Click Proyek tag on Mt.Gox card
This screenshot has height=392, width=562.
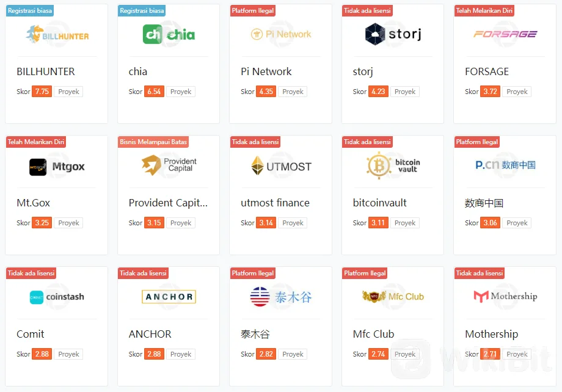point(69,223)
